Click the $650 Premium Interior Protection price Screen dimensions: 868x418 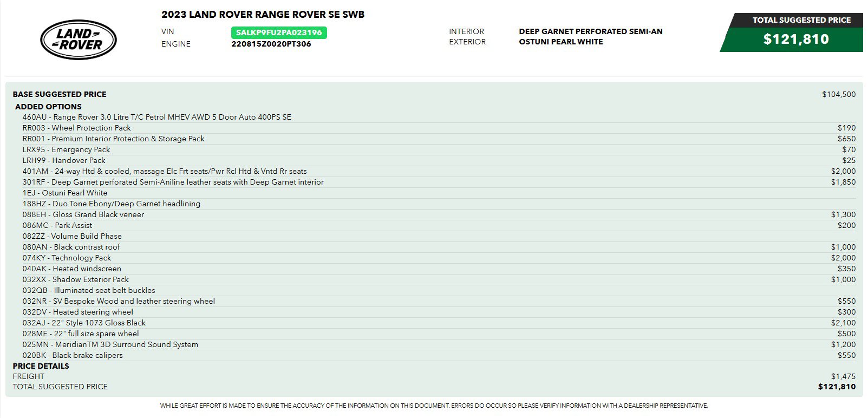click(x=846, y=139)
